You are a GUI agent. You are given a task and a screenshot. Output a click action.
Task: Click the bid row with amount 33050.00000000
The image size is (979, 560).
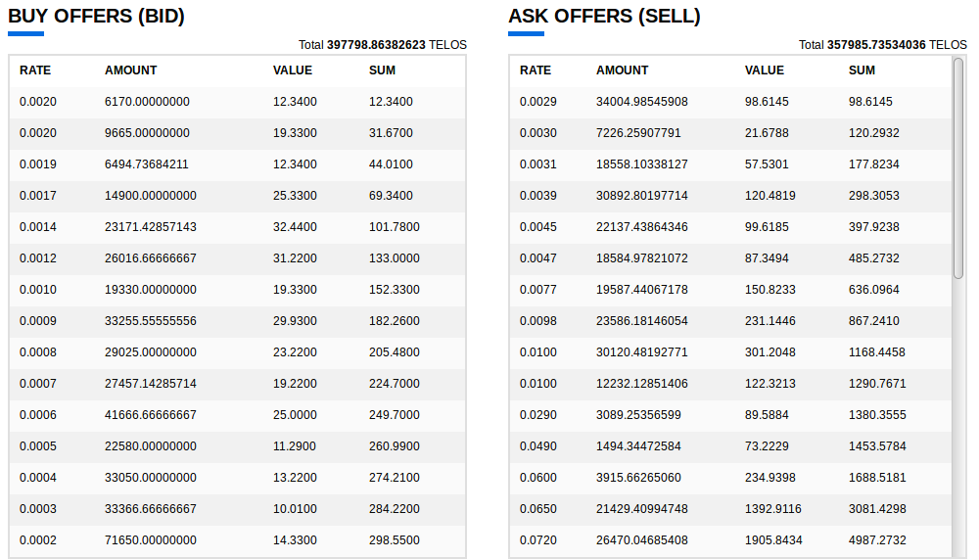coord(237,478)
